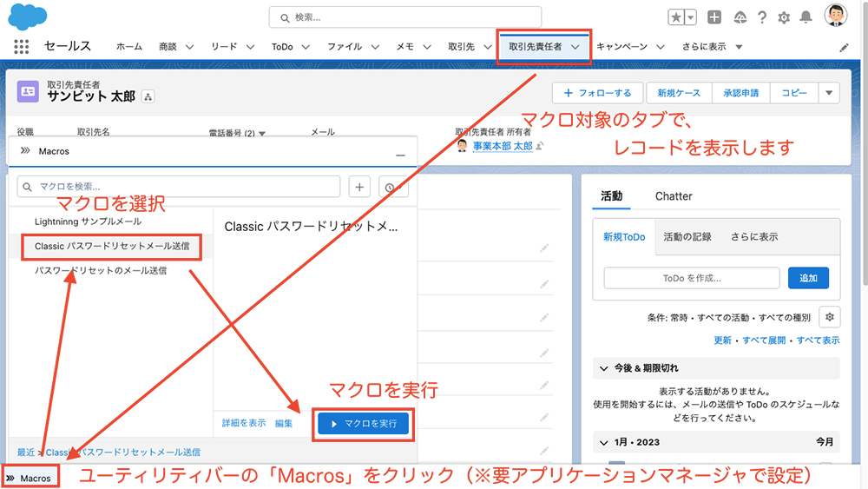
Task: Open the リード tab
Action: coord(224,47)
